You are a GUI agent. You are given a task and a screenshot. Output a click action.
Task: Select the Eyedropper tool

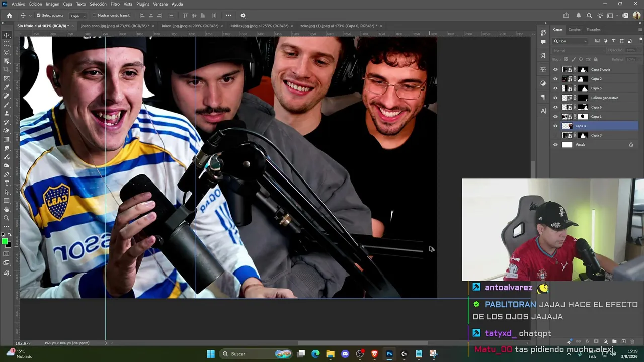pos(7,87)
